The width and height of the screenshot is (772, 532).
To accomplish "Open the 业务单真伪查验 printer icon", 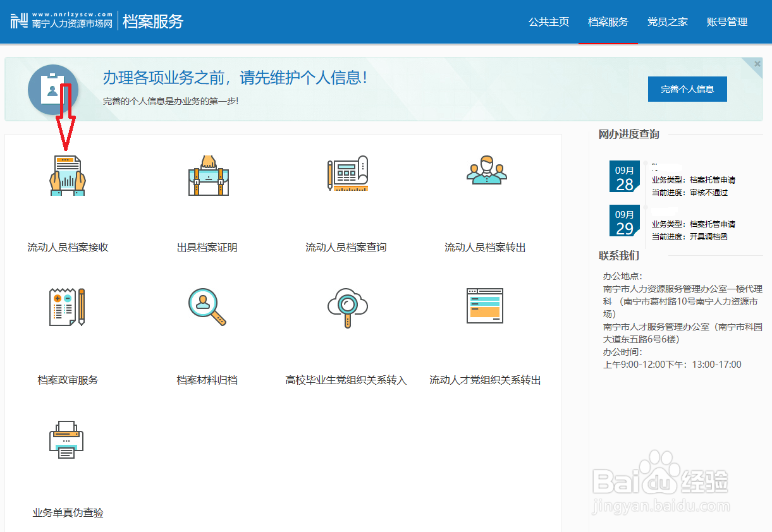I will [66, 438].
